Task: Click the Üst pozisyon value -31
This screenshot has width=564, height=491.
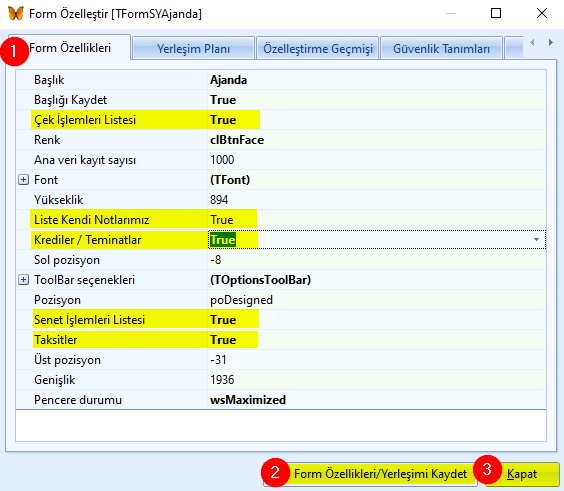Action: pyautogui.click(x=218, y=360)
